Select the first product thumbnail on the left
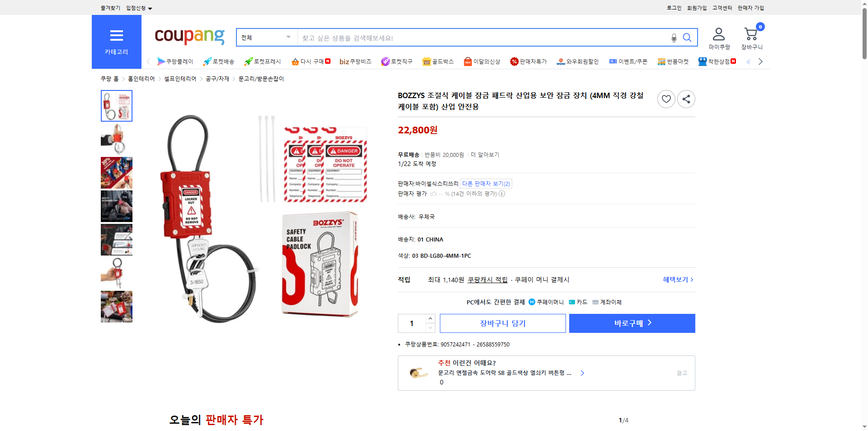 [116, 106]
